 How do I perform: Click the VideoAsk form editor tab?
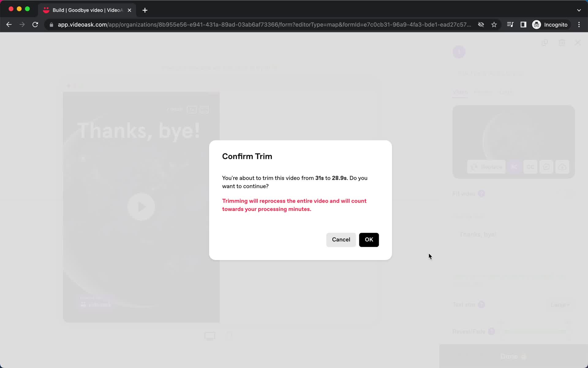coord(86,10)
